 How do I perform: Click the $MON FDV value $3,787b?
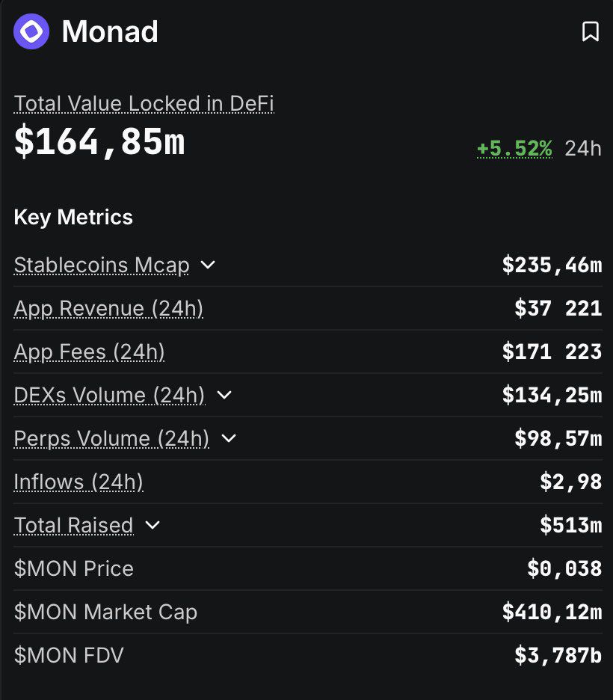click(558, 655)
